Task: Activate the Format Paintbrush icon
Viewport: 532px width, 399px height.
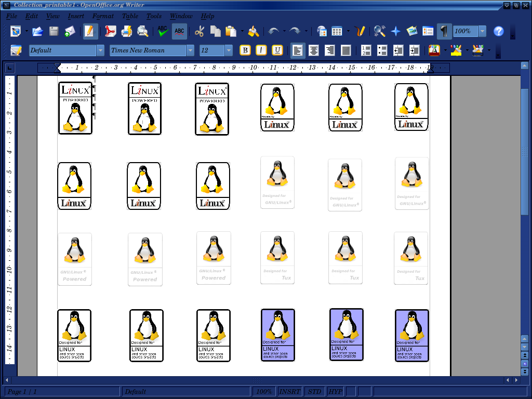Action: pyautogui.click(x=254, y=31)
